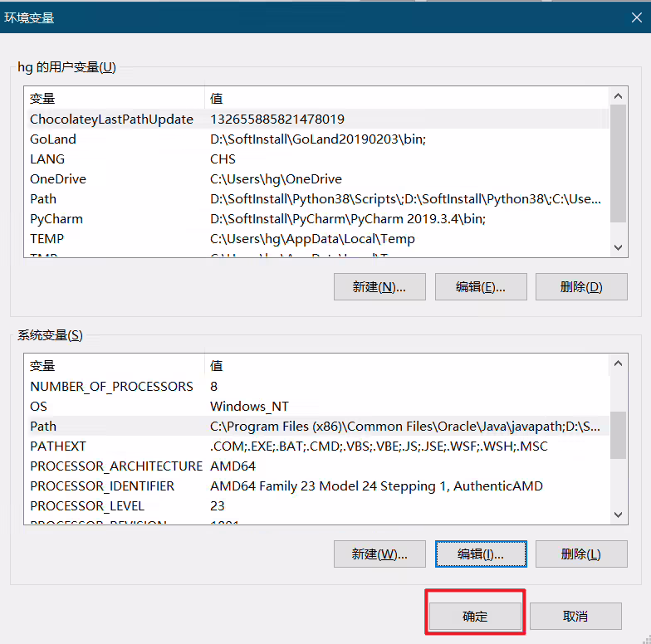Click system variables scroll up arrow
The height and width of the screenshot is (644, 651).
point(618,363)
